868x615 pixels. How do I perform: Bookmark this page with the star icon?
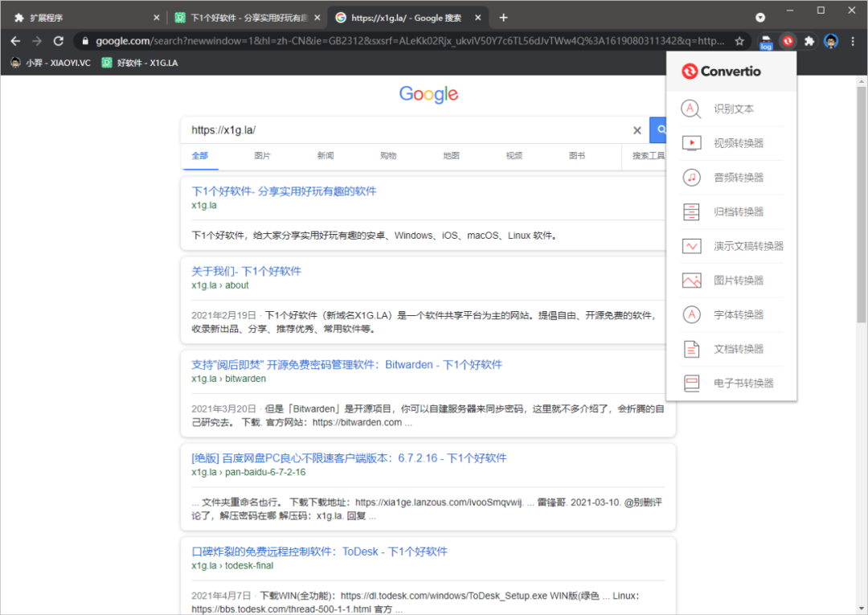(x=739, y=41)
